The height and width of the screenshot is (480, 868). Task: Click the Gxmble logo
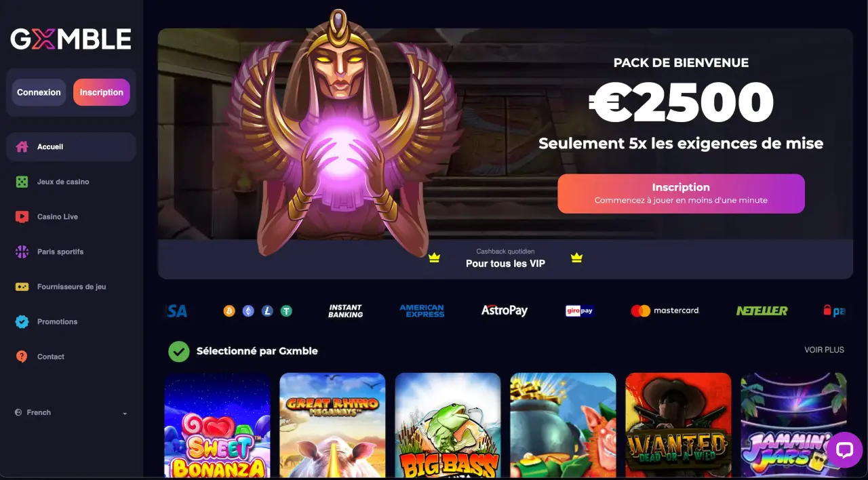[x=71, y=39]
